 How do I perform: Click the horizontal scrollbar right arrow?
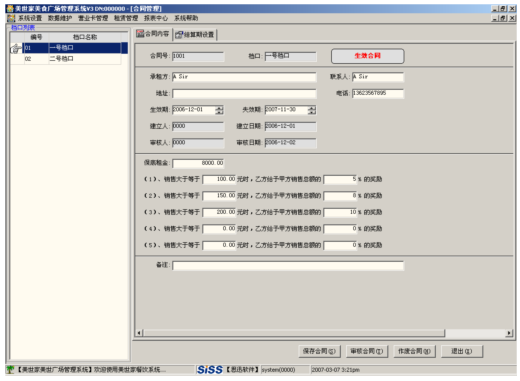point(509,333)
